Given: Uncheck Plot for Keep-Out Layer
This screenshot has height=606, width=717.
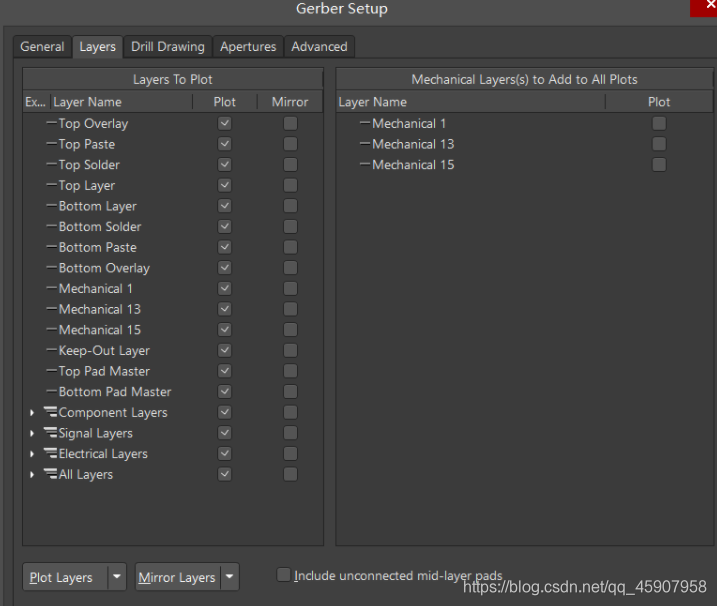Looking at the screenshot, I should (225, 350).
